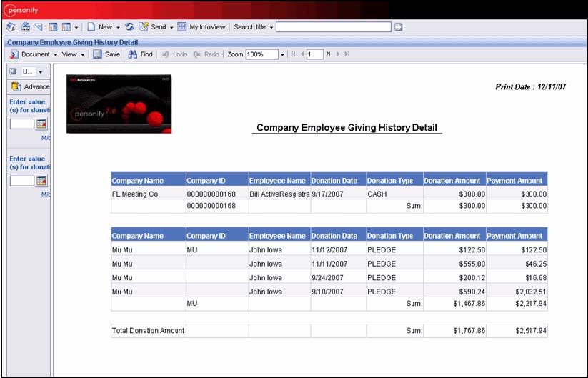
Task: Click the $1,467.86 sum value
Action: point(469,304)
